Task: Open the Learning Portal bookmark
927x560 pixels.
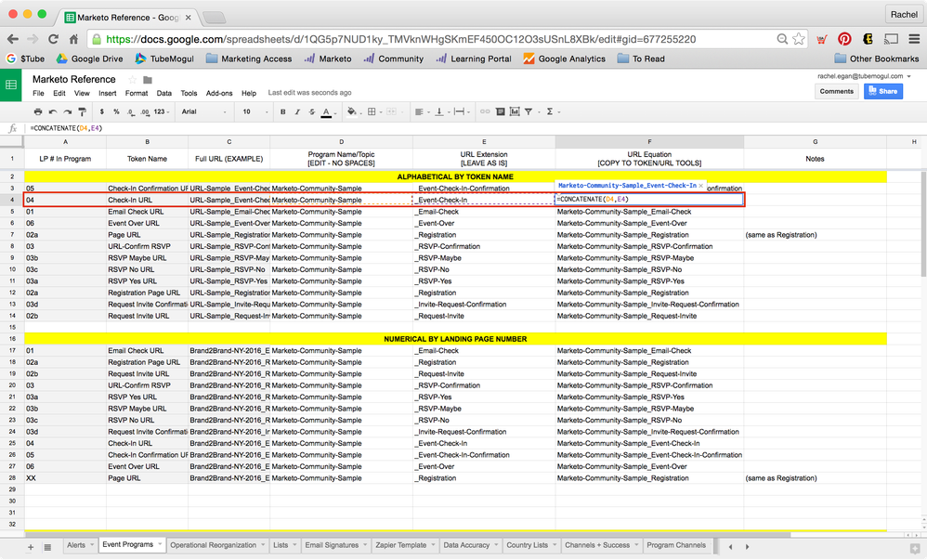Action: point(474,59)
